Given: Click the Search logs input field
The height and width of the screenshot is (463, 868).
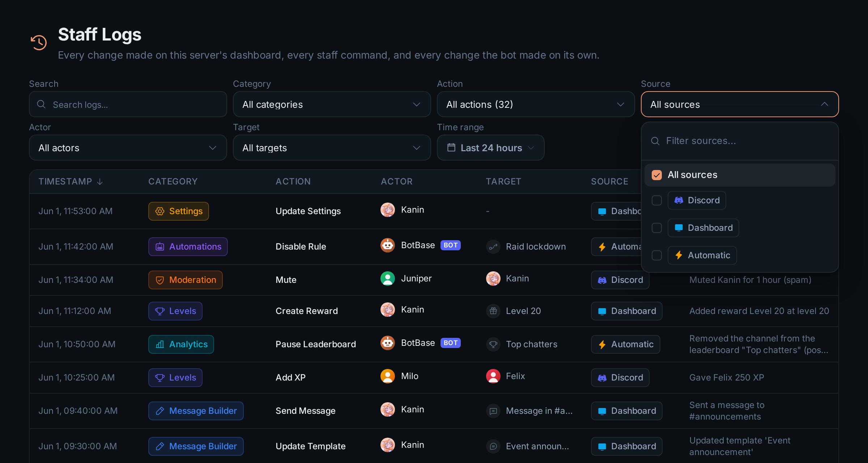Looking at the screenshot, I should (x=128, y=104).
